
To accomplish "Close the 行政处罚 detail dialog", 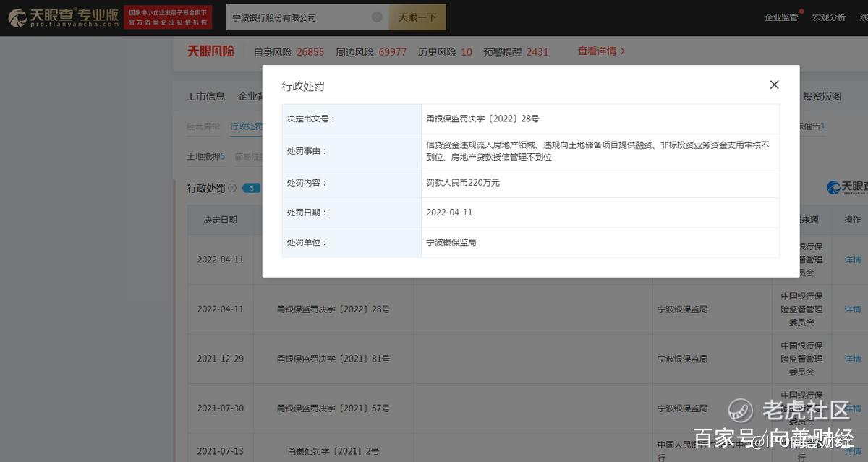I will coord(774,85).
